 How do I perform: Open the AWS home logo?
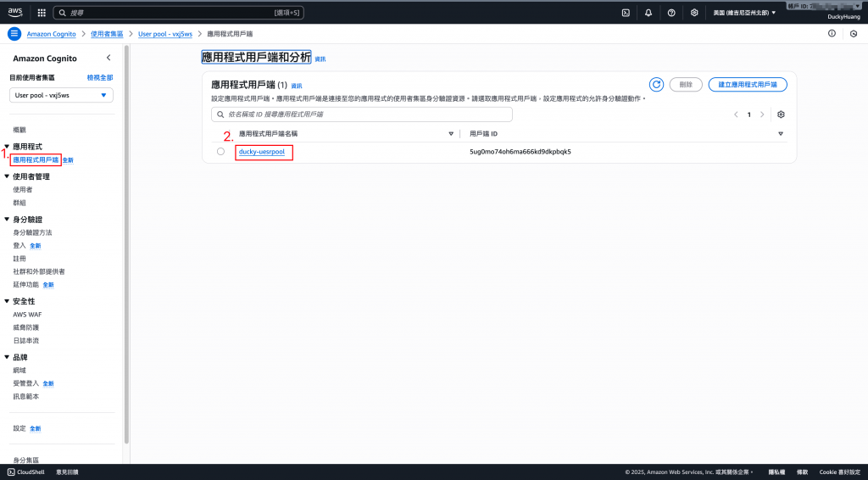[x=15, y=12]
